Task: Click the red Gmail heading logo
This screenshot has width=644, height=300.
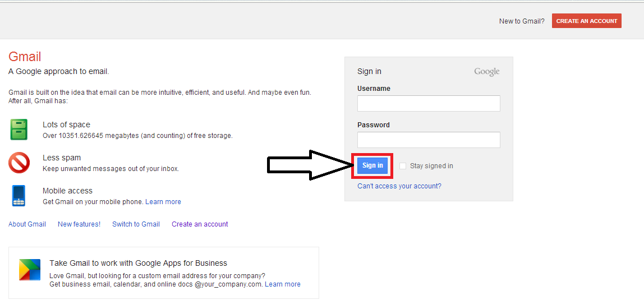Action: tap(25, 57)
